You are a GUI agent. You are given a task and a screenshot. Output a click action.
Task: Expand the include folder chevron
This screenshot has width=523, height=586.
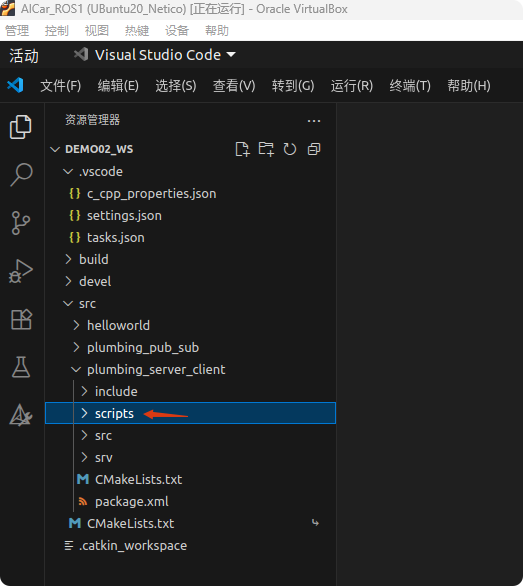pyautogui.click(x=84, y=391)
